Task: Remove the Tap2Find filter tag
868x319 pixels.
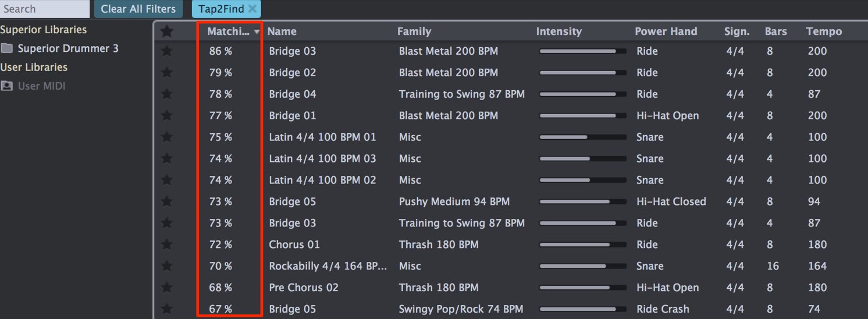Action: click(252, 9)
